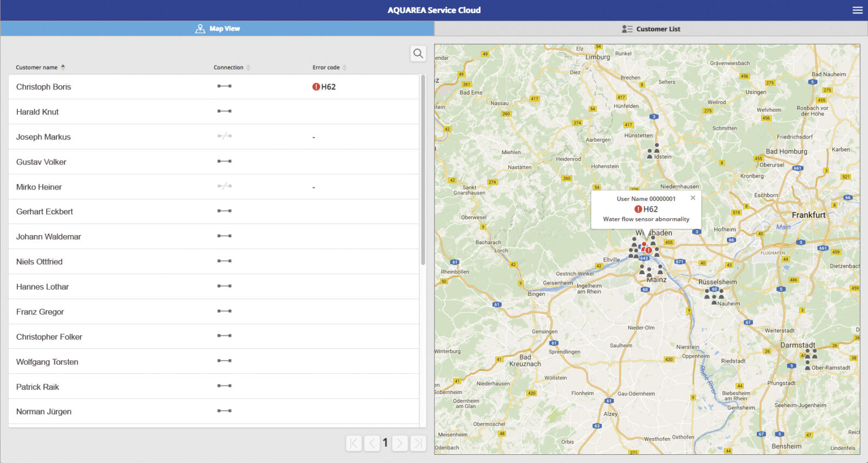Select customer Gustav Volker
The image size is (868, 463).
pyautogui.click(x=214, y=162)
